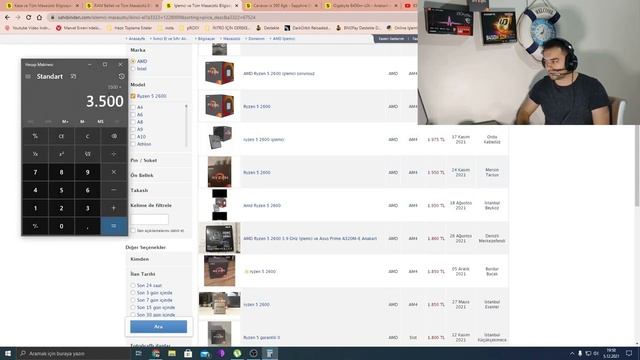Open the Windows Start menu
This screenshot has width=640, height=360.
click(8, 353)
